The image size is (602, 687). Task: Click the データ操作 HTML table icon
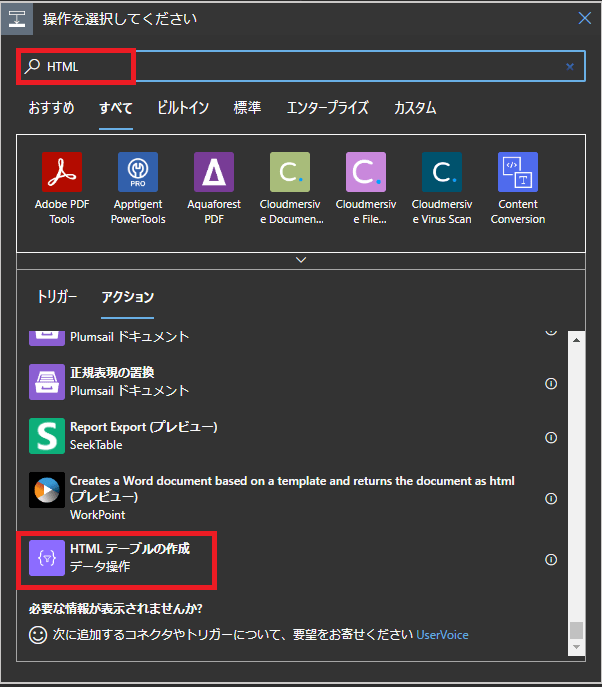point(47,558)
